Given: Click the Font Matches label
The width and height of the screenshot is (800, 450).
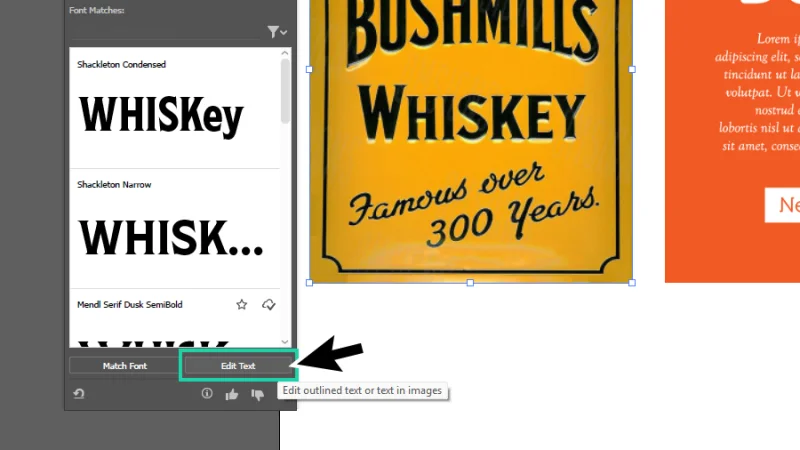Looking at the screenshot, I should pos(96,10).
